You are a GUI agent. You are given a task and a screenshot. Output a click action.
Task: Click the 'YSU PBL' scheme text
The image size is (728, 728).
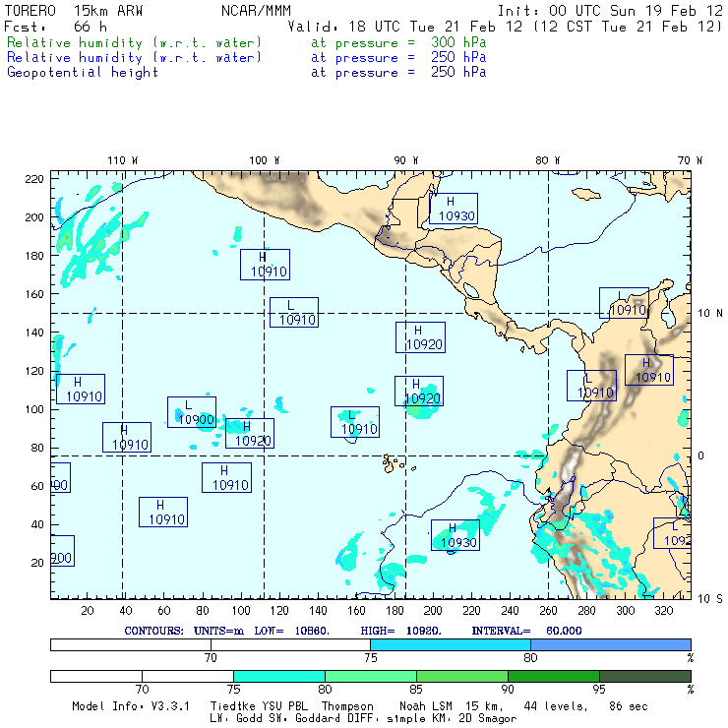coord(283,706)
